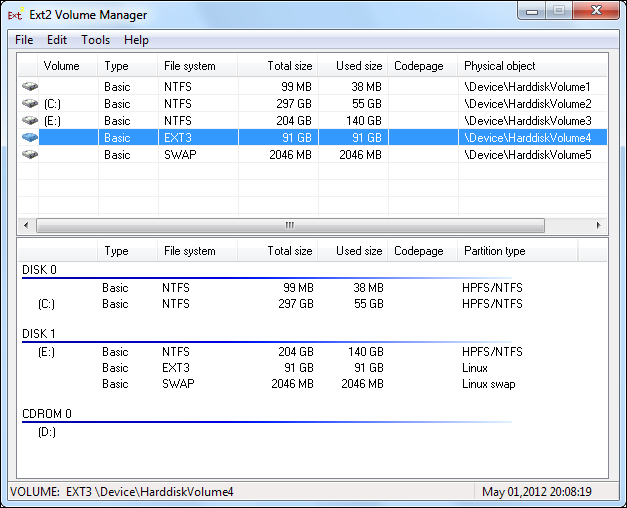Screen dimensions: 627x508
Task: Select the (C:) partition under DISK 0
Action: pyautogui.click(x=46, y=304)
